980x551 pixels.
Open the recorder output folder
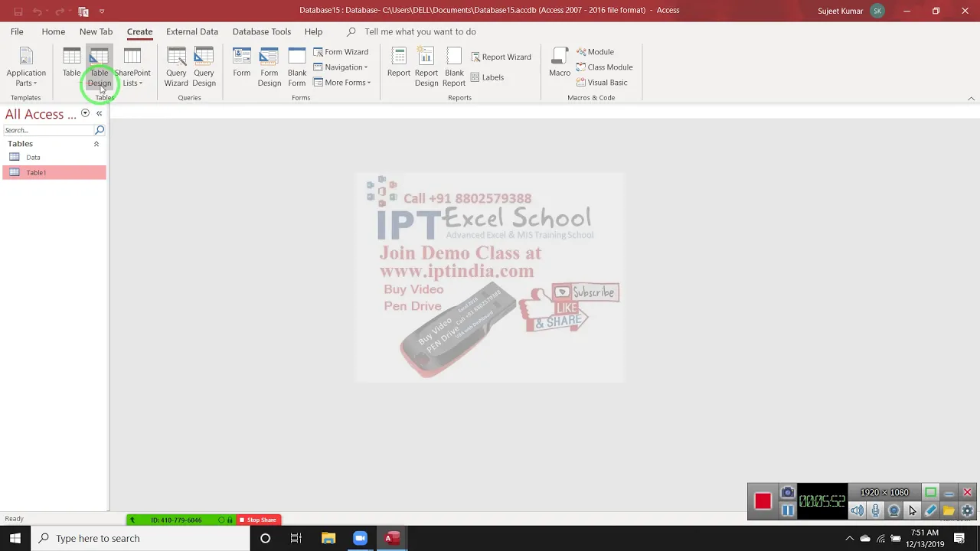click(949, 510)
